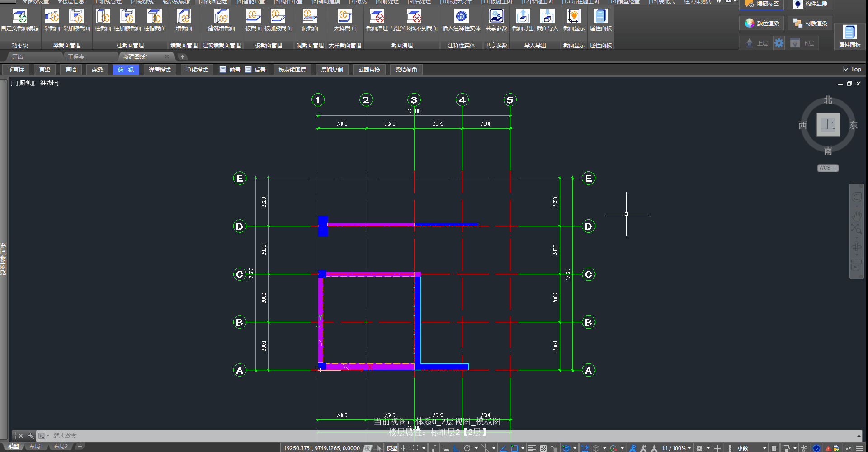This screenshot has height=452, width=868.
Task: Click the 梁墙倒角 beam-wall chamfer button
Action: 406,70
